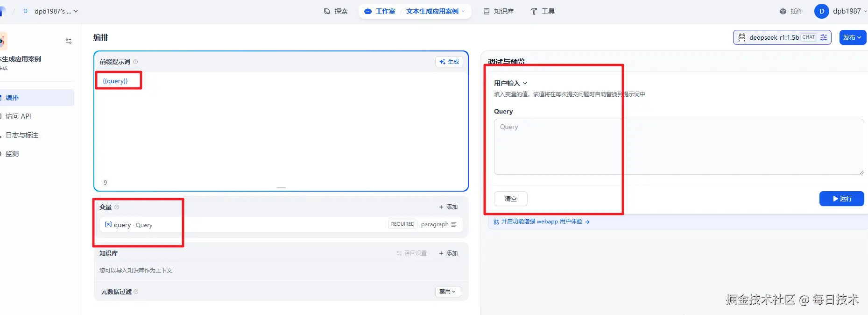Open the dpb1987 account menu
The width and height of the screenshot is (868, 315).
[x=850, y=11]
